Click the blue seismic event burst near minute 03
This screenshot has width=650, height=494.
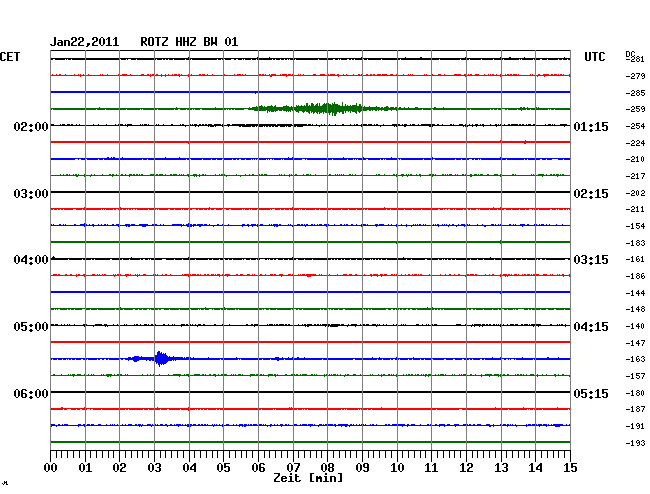tap(160, 358)
